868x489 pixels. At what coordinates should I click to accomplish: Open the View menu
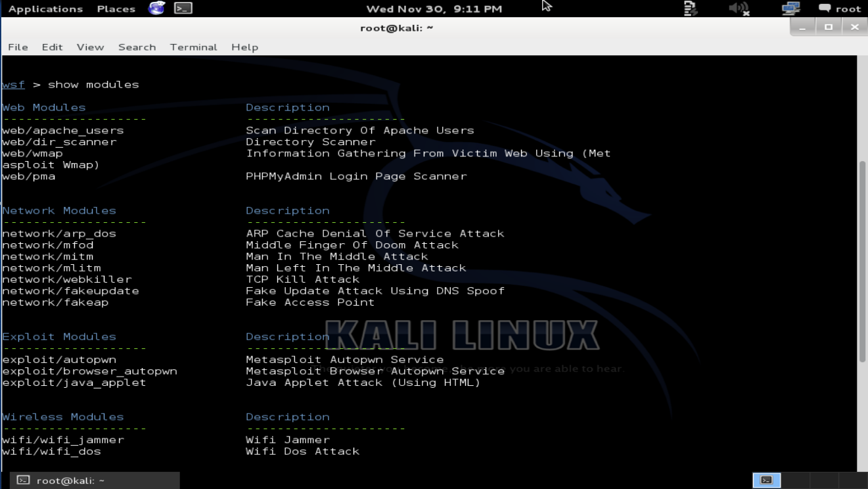(x=90, y=47)
